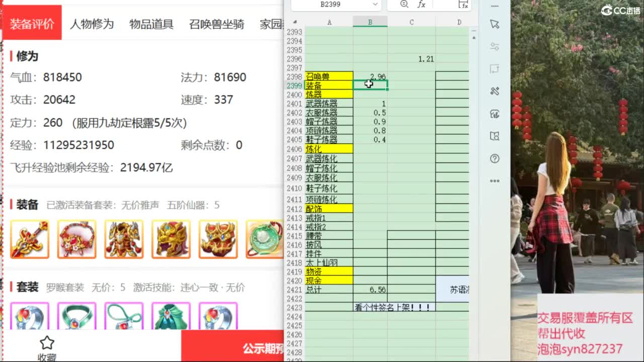Click cell 腰带

click(x=329, y=236)
